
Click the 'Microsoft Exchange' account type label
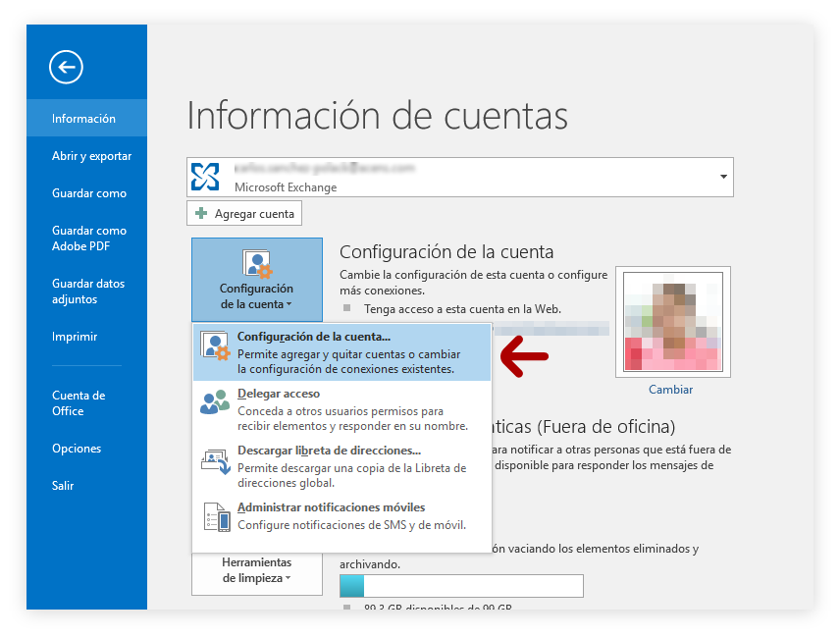pyautogui.click(x=286, y=187)
